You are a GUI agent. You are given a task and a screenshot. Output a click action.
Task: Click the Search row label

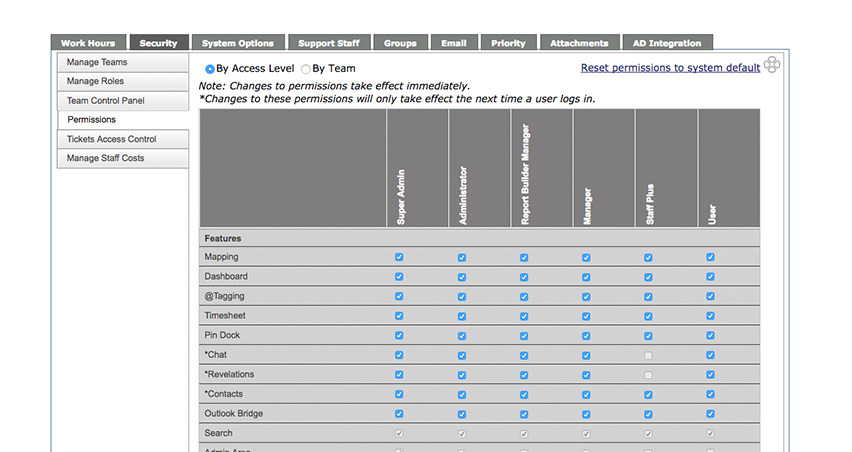[x=218, y=433]
